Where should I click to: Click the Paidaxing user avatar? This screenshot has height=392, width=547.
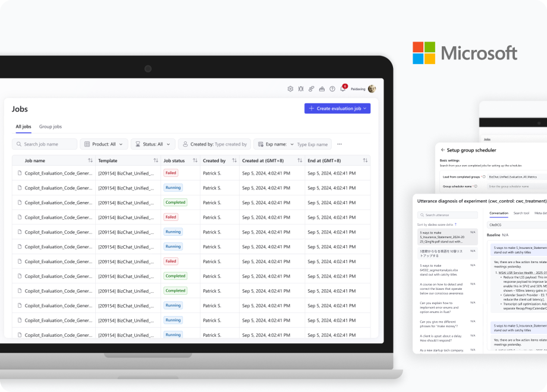[x=372, y=88]
